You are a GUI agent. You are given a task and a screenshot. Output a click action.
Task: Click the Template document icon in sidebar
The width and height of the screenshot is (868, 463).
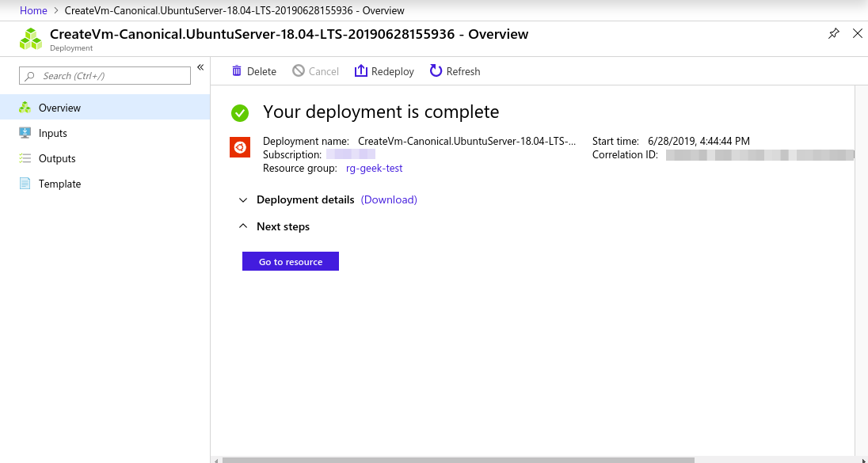tap(25, 183)
